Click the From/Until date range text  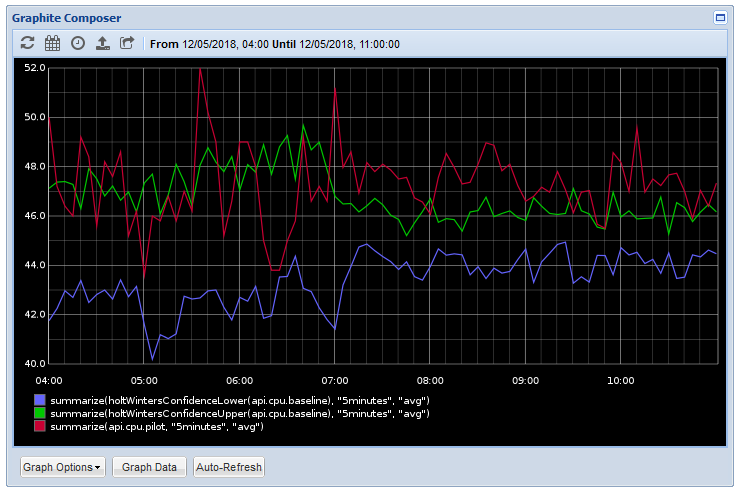click(275, 44)
